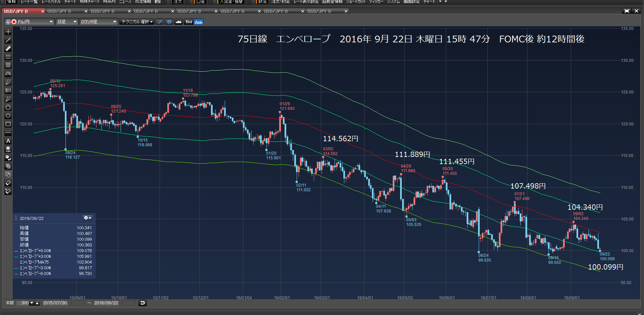Click the apply date range return button
Screen dimensions: 644x315
coord(142,303)
